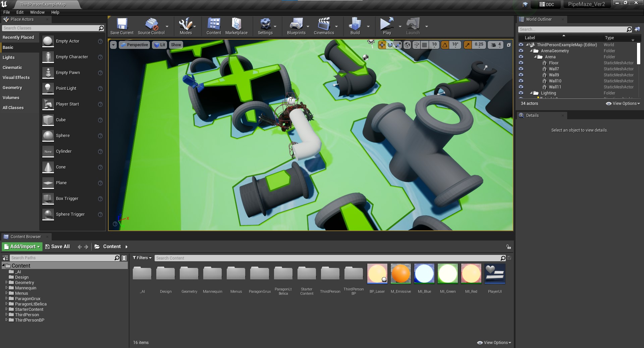This screenshot has width=644, height=348.
Task: Maximize or restore the viewport
Action: [x=508, y=45]
